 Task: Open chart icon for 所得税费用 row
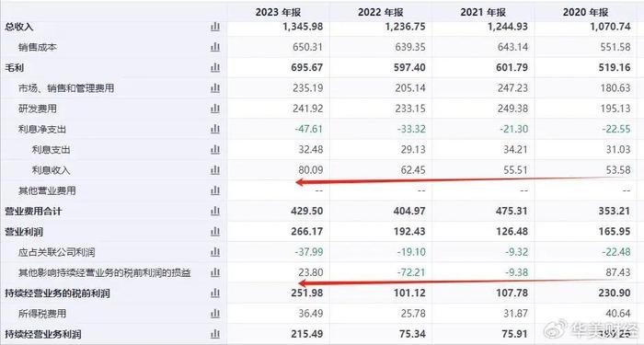point(215,314)
